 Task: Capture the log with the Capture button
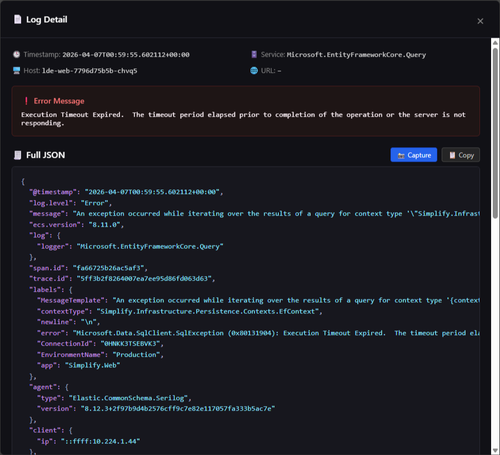(x=414, y=155)
